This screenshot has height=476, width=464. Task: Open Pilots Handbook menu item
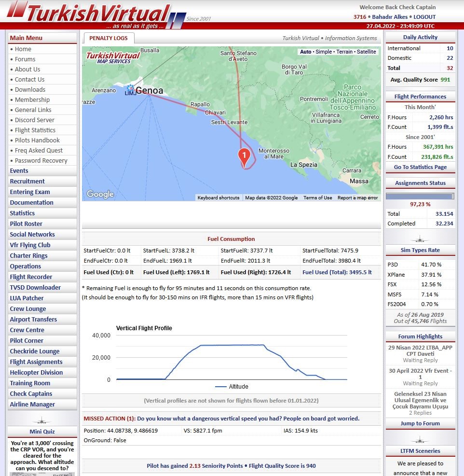tap(37, 140)
